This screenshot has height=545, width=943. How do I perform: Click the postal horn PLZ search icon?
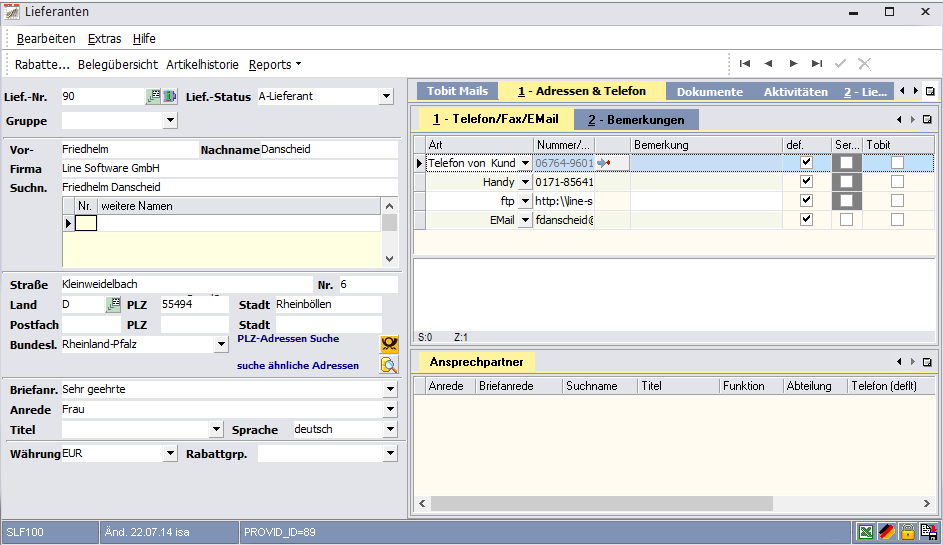389,344
